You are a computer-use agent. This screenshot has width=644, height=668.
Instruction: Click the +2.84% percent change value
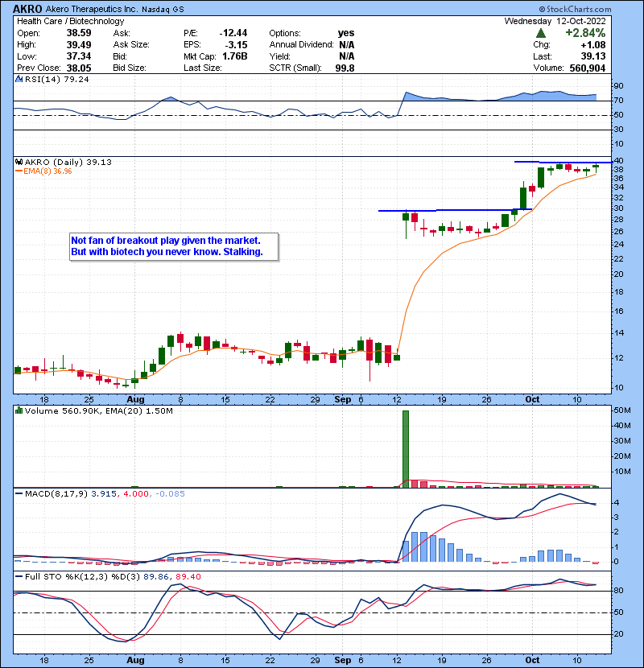pyautogui.click(x=585, y=33)
